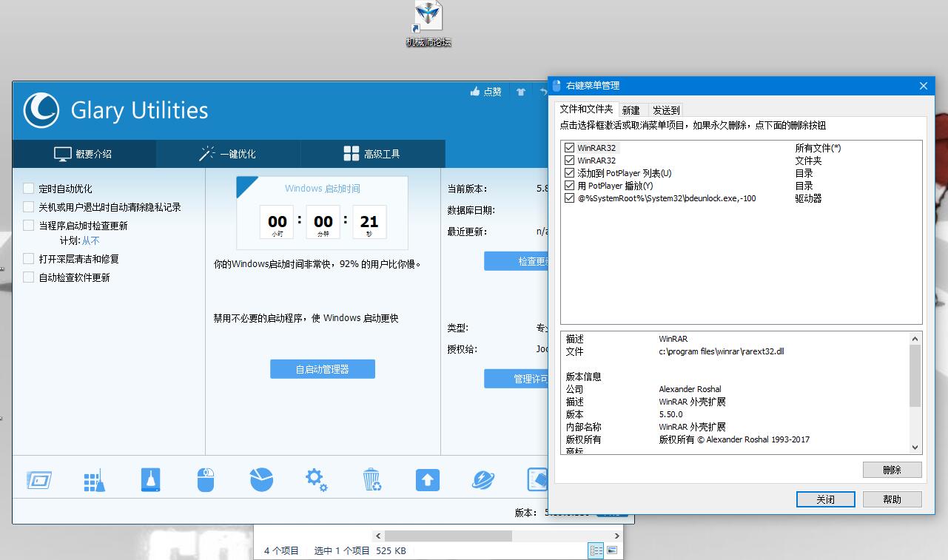Enable 定时自动优化 checkbox
948x560 pixels.
[29, 189]
